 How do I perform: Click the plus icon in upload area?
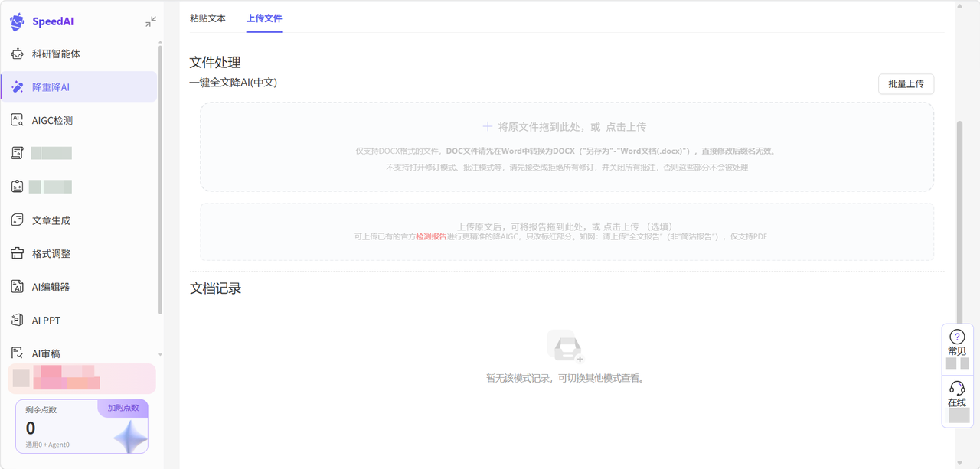click(487, 126)
